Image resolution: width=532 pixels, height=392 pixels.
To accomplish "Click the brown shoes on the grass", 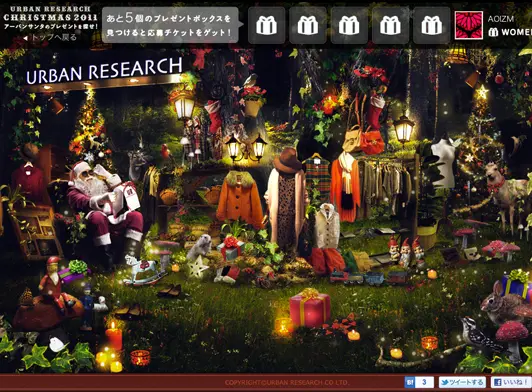I will (x=170, y=291).
